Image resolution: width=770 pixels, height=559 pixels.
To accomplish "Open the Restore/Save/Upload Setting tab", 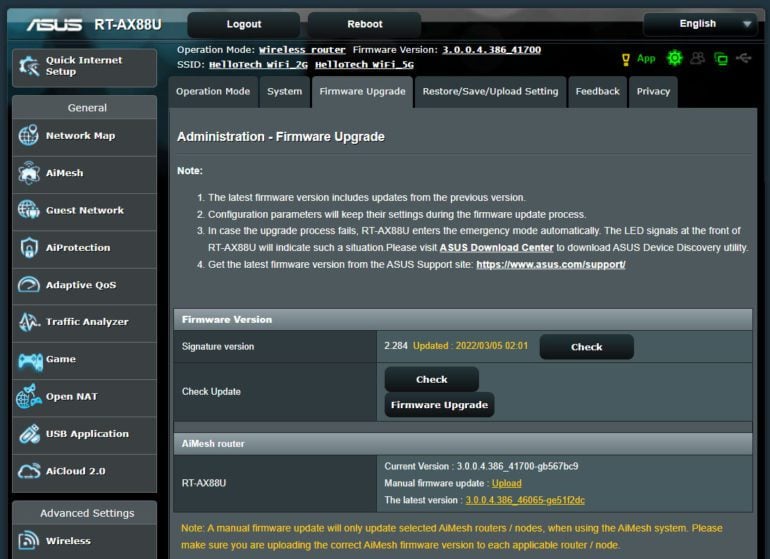I will (490, 91).
